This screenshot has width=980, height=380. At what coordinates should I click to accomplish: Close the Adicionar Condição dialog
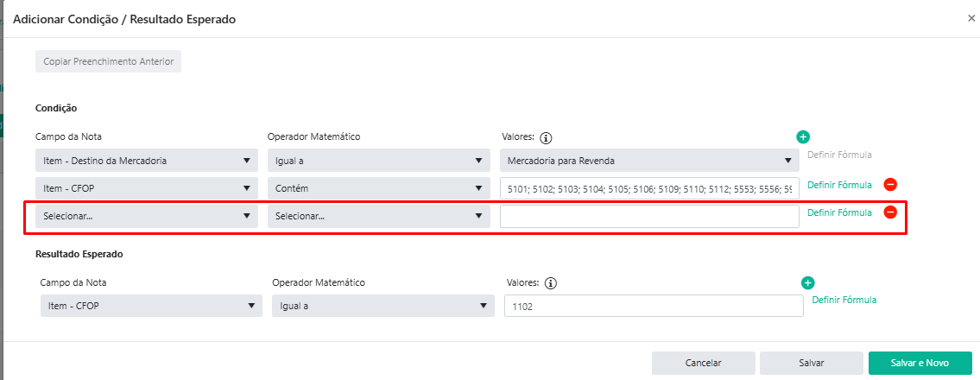(x=971, y=18)
